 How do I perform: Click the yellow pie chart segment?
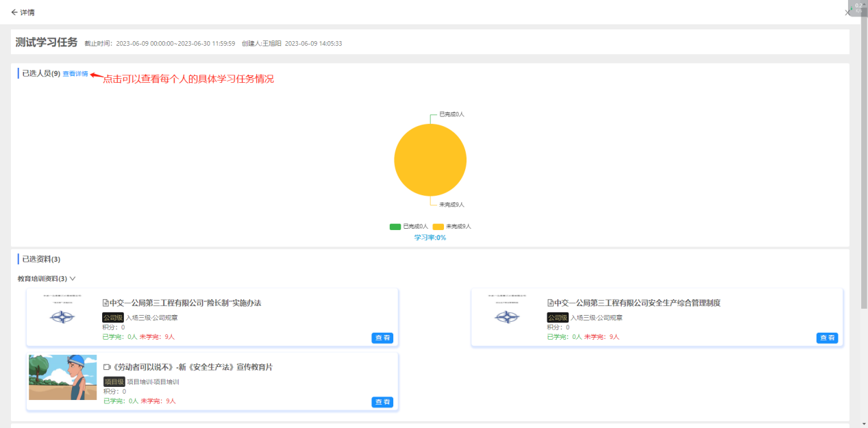[x=430, y=160]
